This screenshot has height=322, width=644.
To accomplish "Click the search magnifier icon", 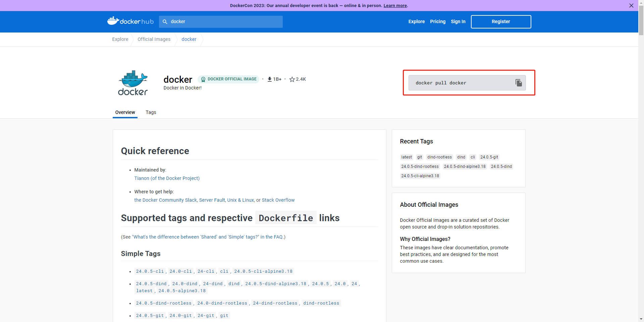I will click(165, 22).
